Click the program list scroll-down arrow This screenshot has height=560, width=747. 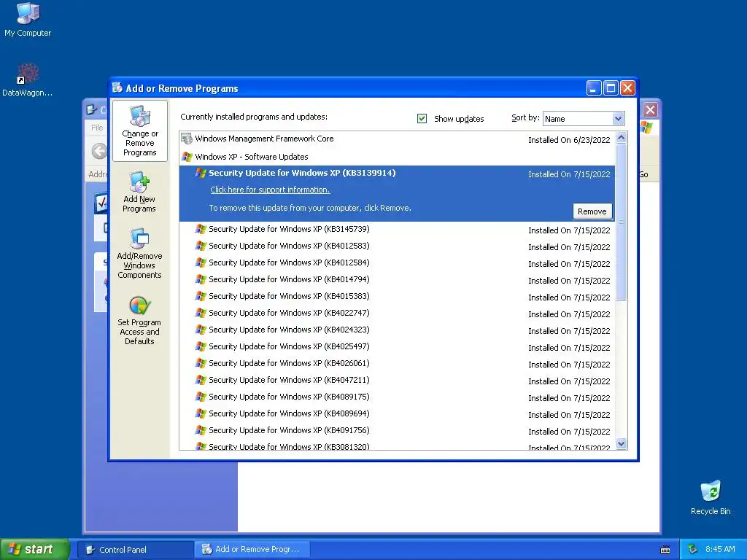621,444
